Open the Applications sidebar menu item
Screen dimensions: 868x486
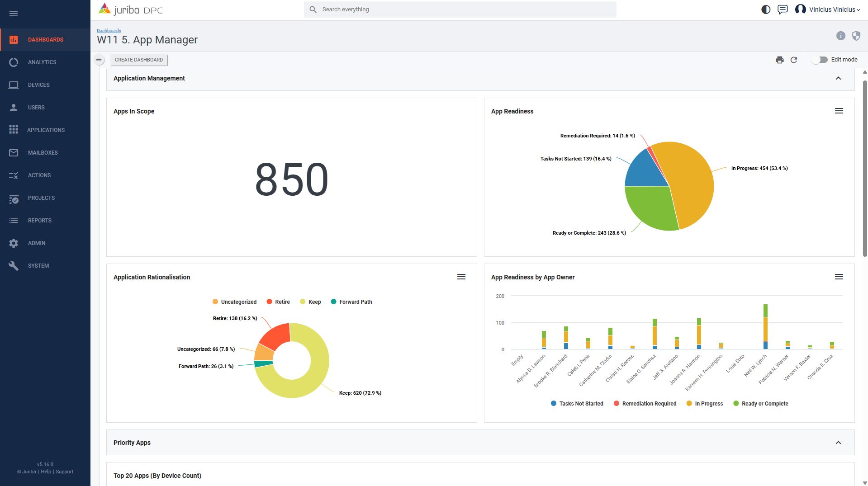pos(46,130)
